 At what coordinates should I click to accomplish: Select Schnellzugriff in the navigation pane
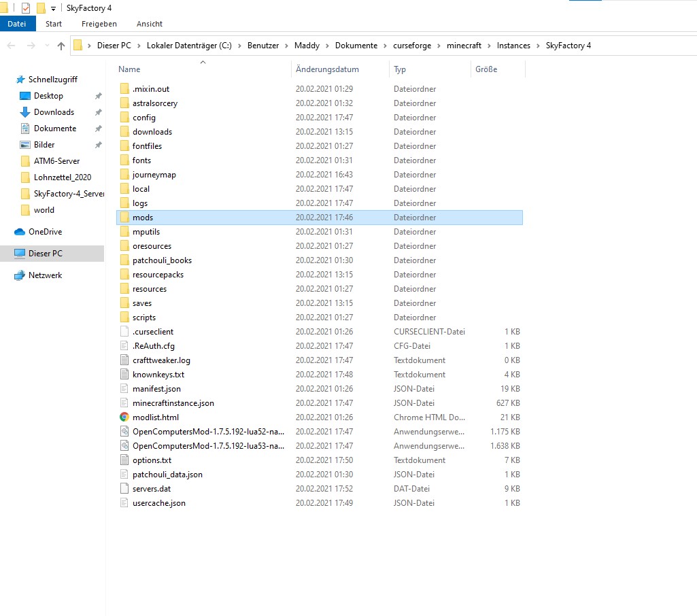[52, 80]
